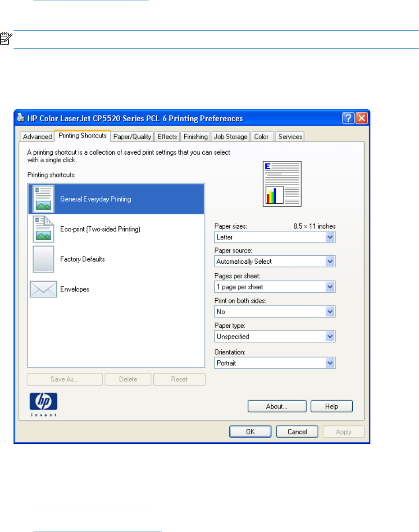Switch to the Effects tab

pyautogui.click(x=167, y=137)
